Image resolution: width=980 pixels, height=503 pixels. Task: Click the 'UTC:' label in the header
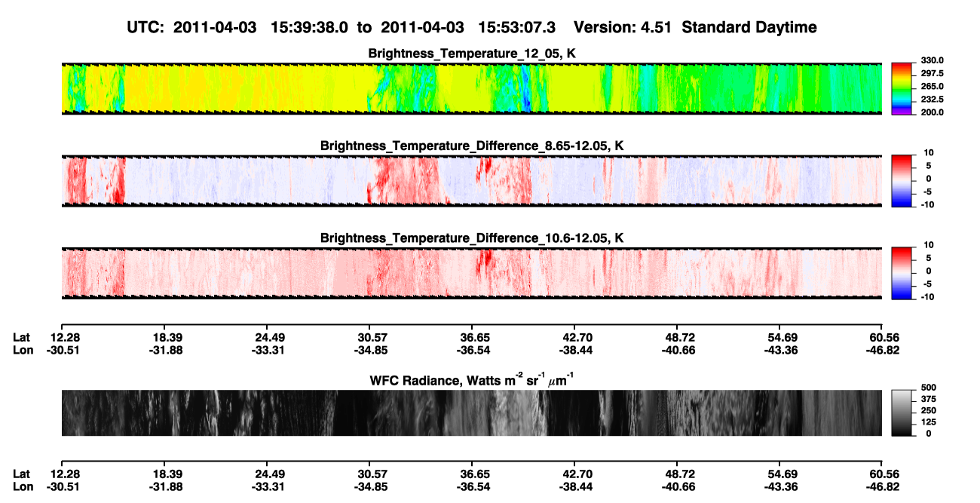(147, 28)
